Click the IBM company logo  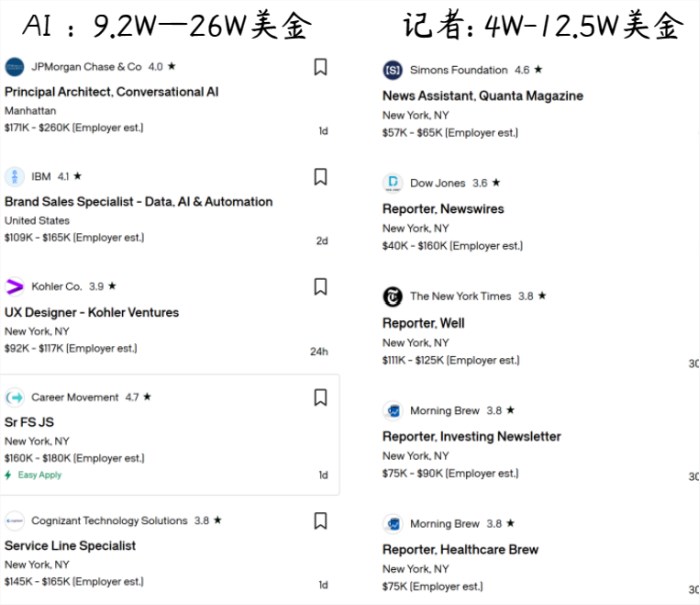point(15,177)
